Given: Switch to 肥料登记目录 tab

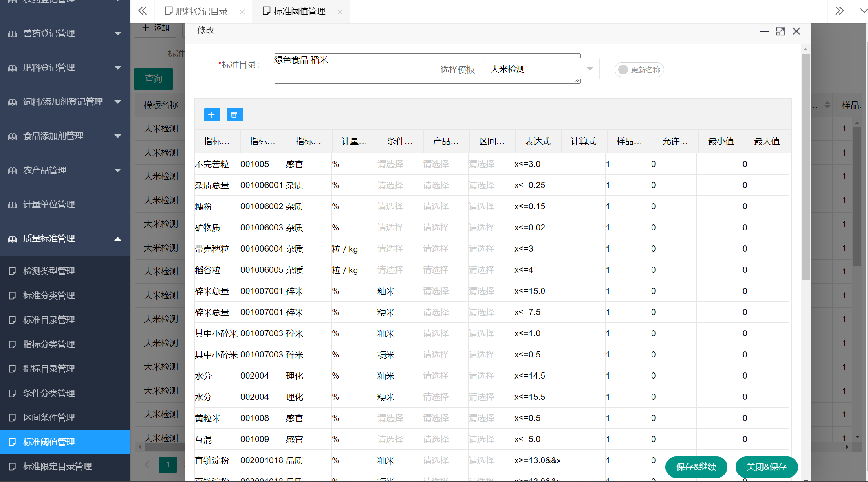Looking at the screenshot, I should coord(202,11).
